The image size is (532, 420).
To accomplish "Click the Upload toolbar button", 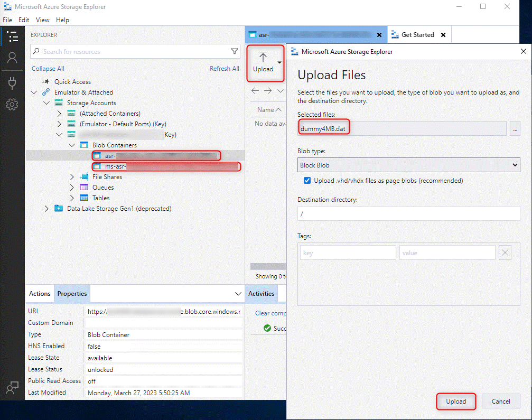I will click(x=263, y=63).
